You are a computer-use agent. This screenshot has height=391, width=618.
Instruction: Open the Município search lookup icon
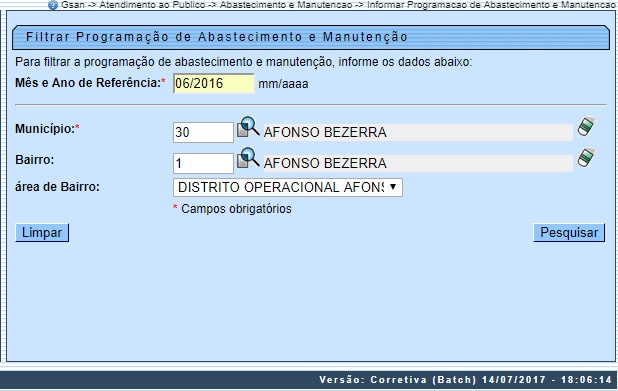click(248, 127)
